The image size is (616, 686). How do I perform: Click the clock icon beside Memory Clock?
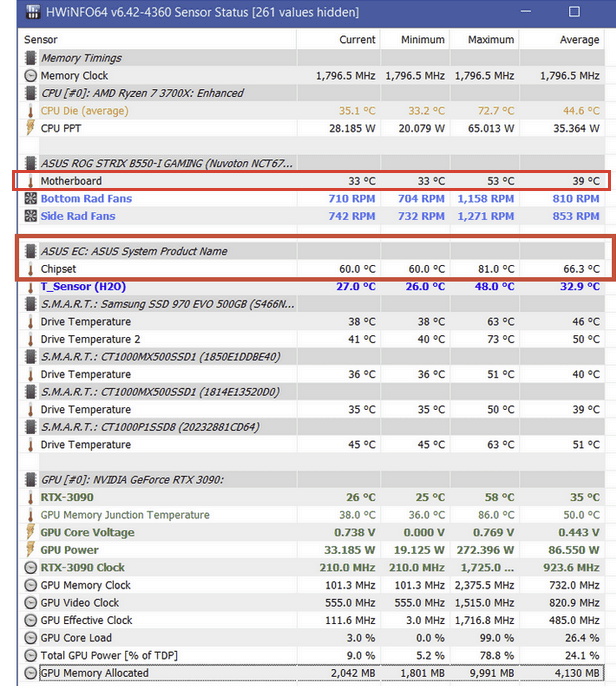tap(30, 76)
